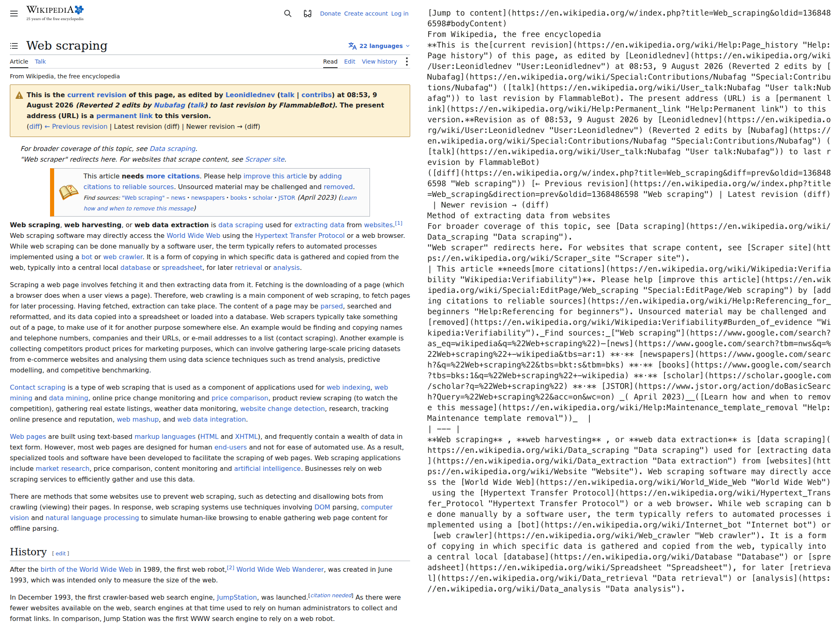Open the World Wide Web link
Screen dimensions: 840x630
tap(194, 235)
